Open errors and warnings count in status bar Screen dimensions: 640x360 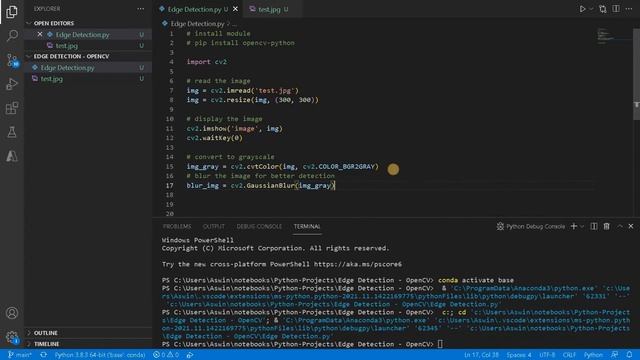click(x=166, y=355)
